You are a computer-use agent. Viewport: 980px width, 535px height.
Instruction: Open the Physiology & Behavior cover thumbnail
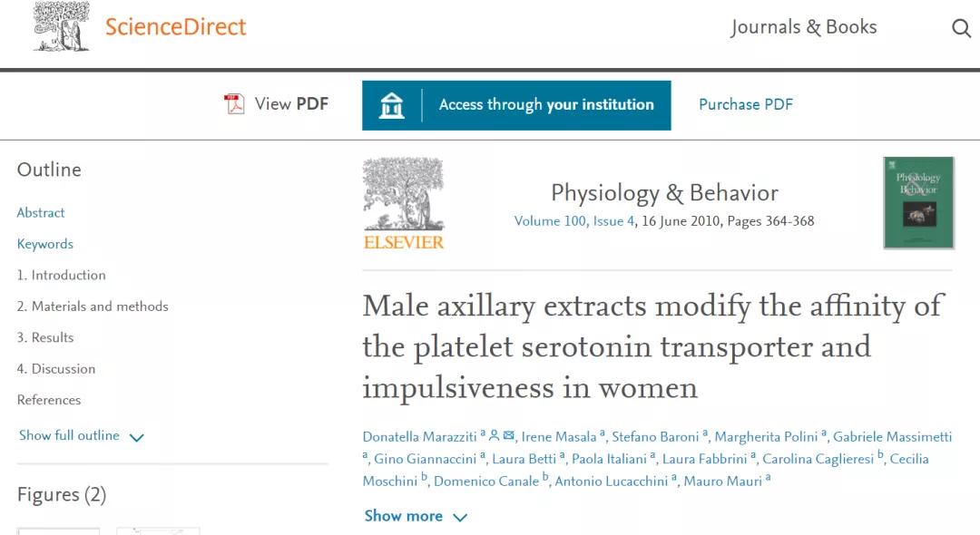click(918, 203)
